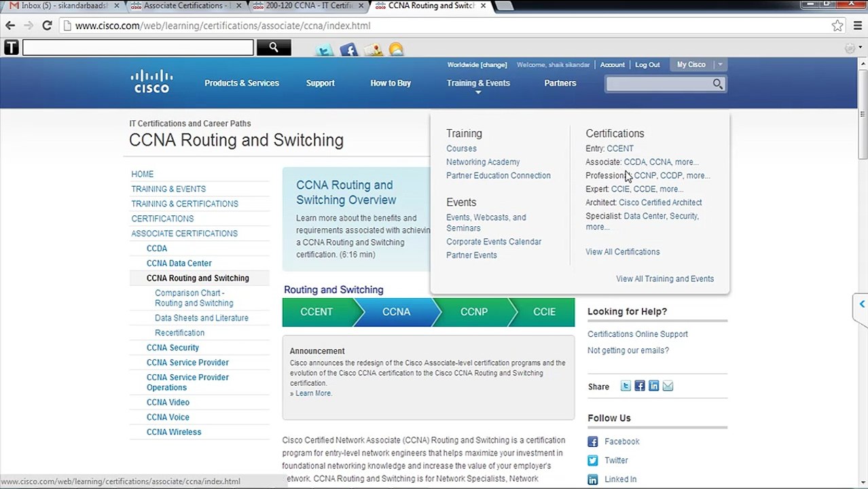Open CCNA Security in sidebar
868x489 pixels.
point(173,348)
